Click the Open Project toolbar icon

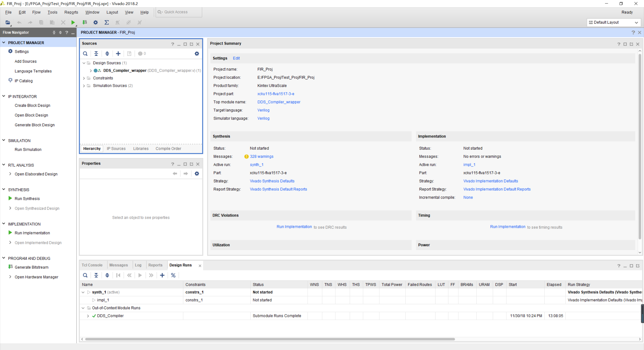(x=8, y=22)
